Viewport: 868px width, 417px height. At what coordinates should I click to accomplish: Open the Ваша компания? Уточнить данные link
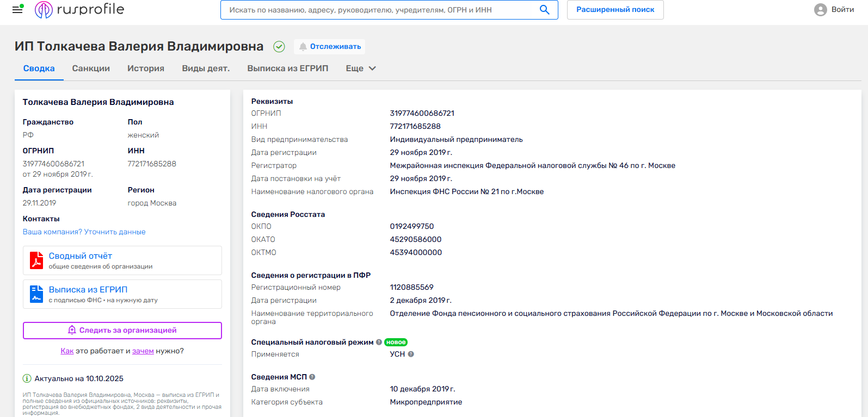(84, 232)
